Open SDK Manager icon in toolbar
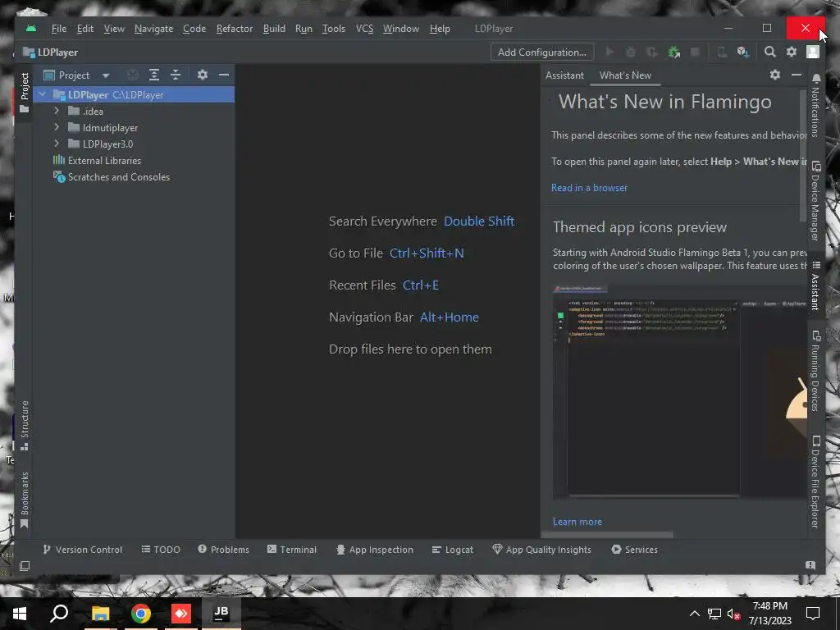Viewport: 840px width, 630px height. (x=742, y=52)
